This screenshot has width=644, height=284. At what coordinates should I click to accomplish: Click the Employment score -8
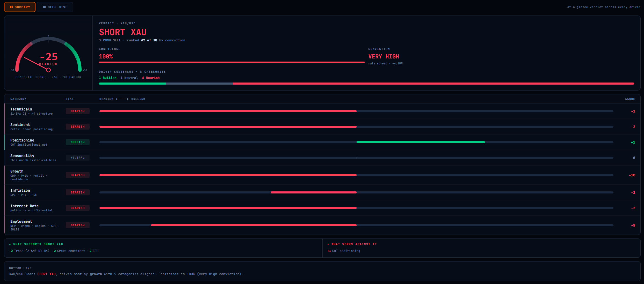click(x=633, y=225)
